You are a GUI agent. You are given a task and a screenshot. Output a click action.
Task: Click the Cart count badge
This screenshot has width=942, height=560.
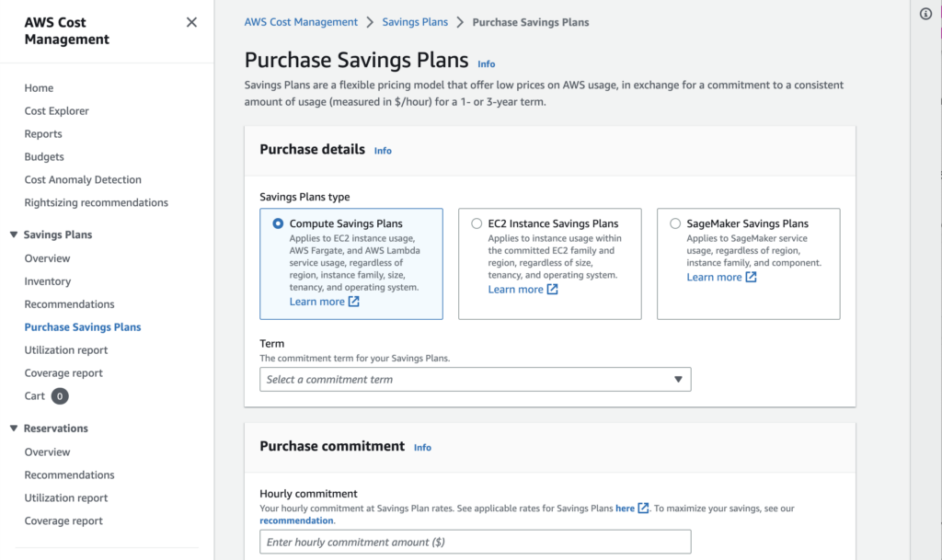click(60, 396)
